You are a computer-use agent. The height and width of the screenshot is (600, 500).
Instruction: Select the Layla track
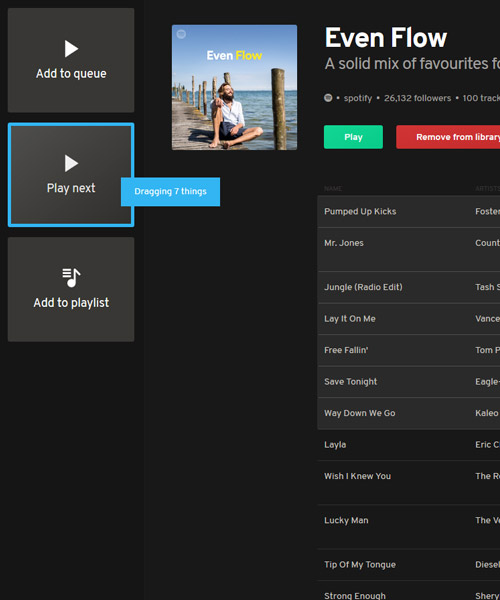click(409, 445)
